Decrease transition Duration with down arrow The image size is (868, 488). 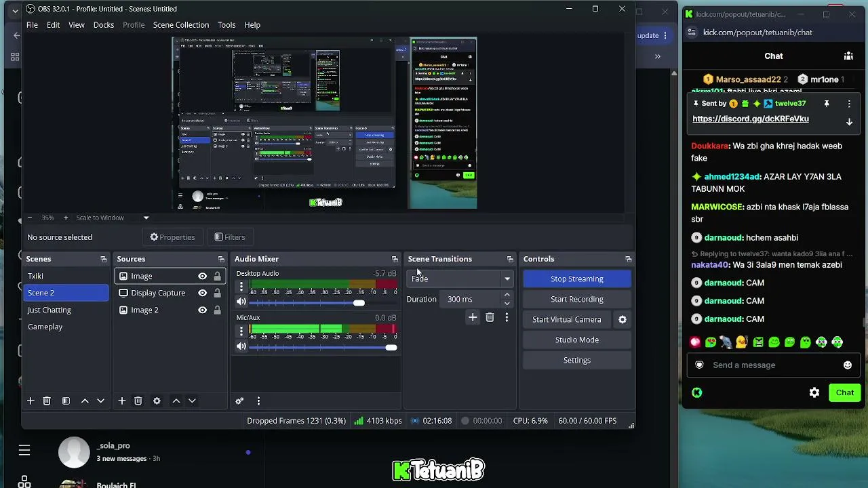click(507, 303)
